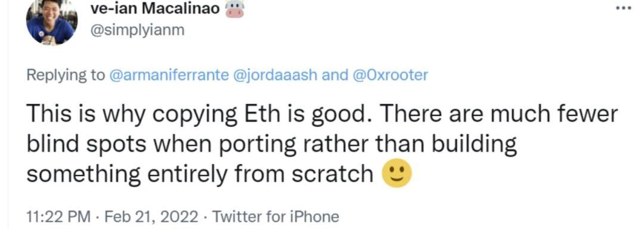Click the smiling face emoji after 'scratch'
Viewport: 644px width, 229px height.
[397, 174]
